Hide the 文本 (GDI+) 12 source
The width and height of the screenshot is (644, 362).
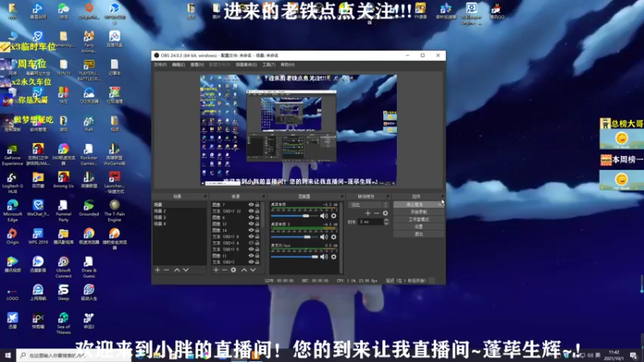click(251, 211)
